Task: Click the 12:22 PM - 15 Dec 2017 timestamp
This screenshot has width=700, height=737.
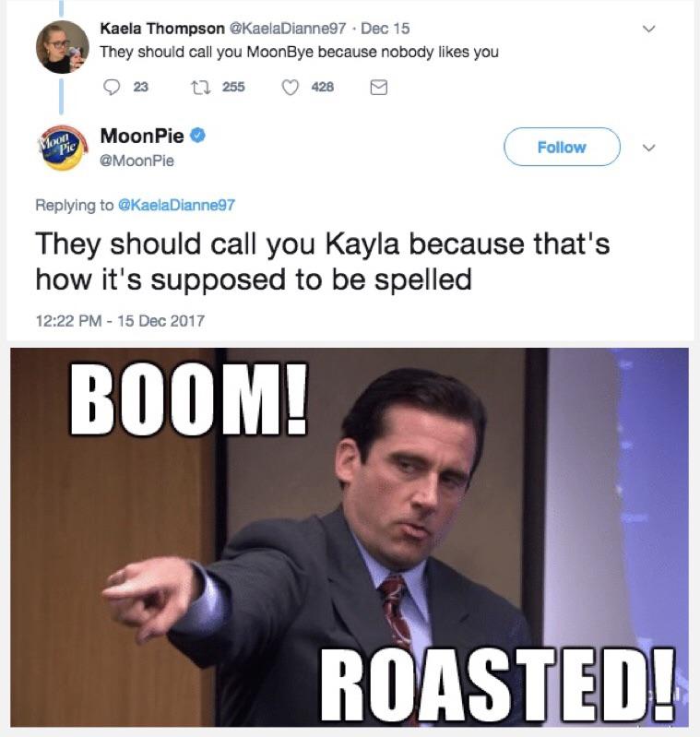Action: (120, 321)
